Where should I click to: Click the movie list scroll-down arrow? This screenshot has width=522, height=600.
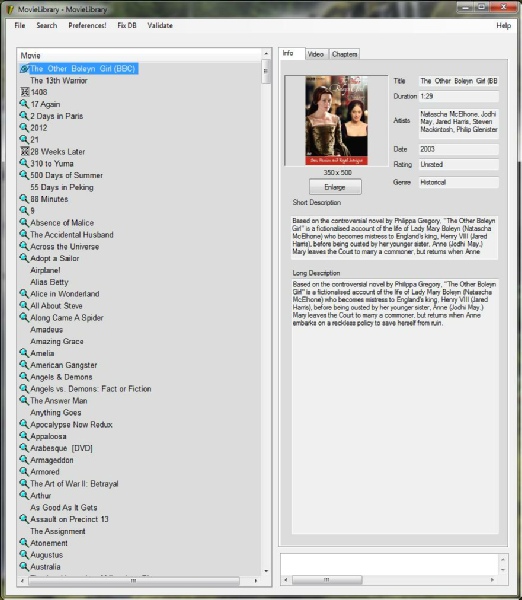click(x=266, y=571)
